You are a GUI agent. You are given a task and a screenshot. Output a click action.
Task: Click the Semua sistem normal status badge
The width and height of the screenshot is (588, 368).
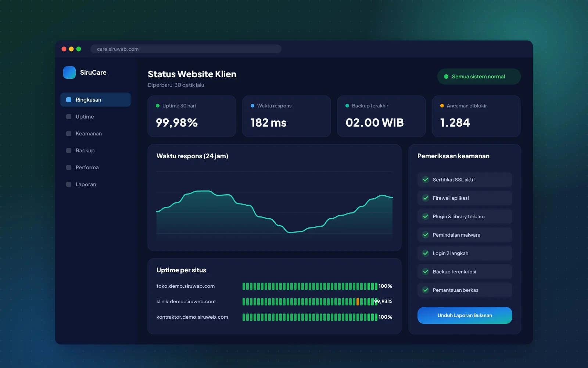pyautogui.click(x=479, y=77)
